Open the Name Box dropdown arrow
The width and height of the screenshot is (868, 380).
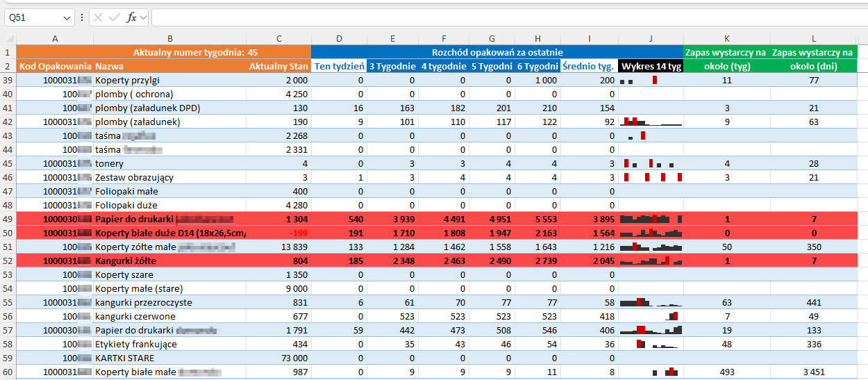point(67,17)
